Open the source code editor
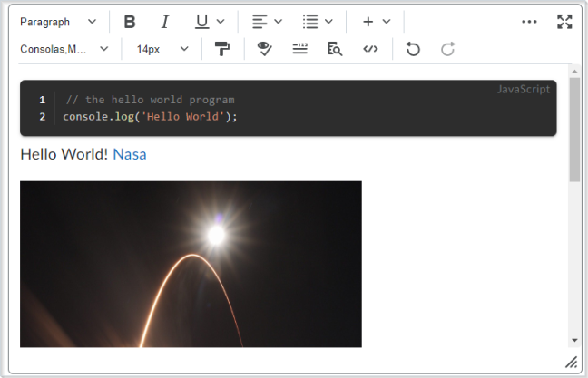This screenshot has width=588, height=378. 370,49
